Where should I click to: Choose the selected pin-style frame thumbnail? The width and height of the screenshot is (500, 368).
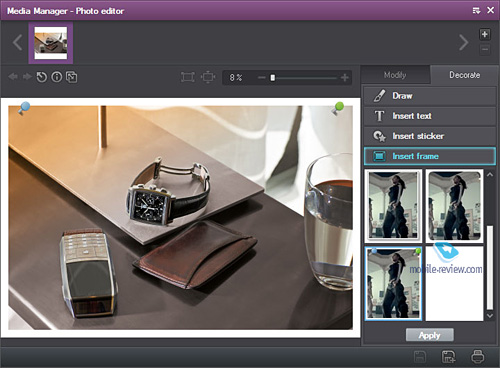tap(393, 284)
